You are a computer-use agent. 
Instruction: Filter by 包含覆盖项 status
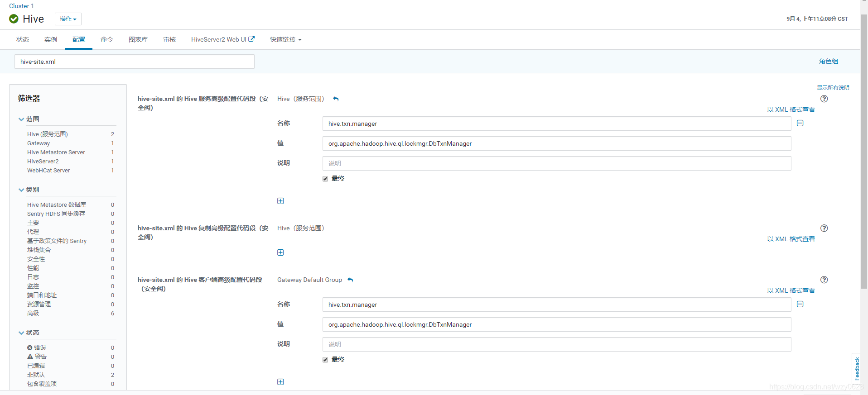[42, 384]
